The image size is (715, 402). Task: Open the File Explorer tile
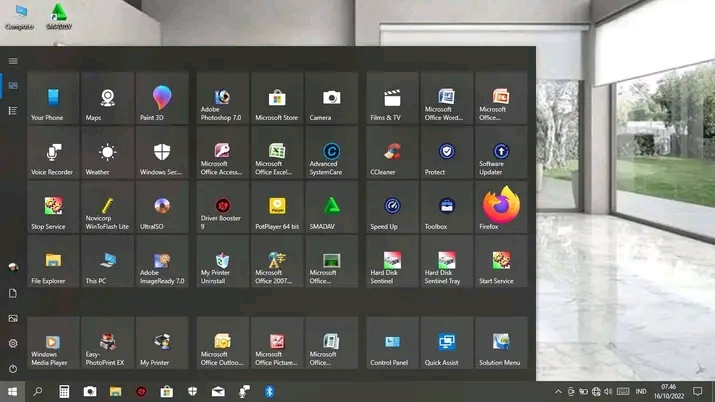point(53,261)
